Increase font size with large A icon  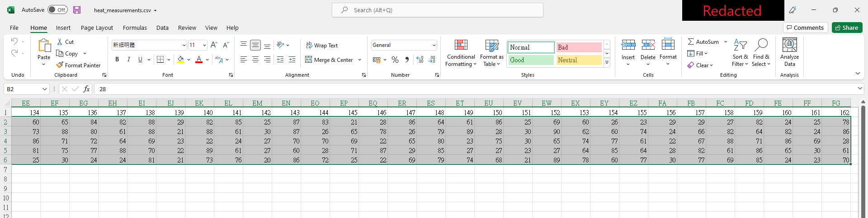pos(214,45)
